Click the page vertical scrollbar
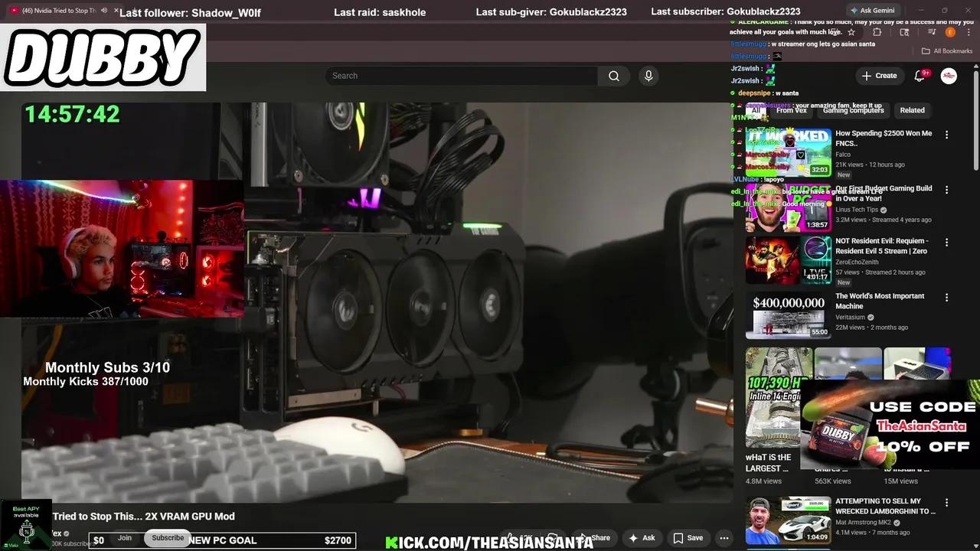Image resolution: width=980 pixels, height=551 pixels. 976,122
